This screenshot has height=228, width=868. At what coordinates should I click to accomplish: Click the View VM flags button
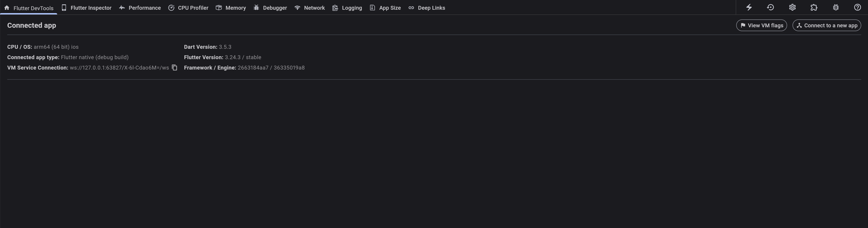click(761, 25)
